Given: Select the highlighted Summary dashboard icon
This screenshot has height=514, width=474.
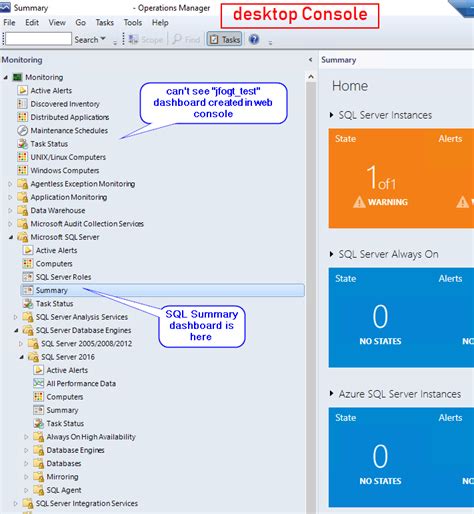Looking at the screenshot, I should coord(28,290).
